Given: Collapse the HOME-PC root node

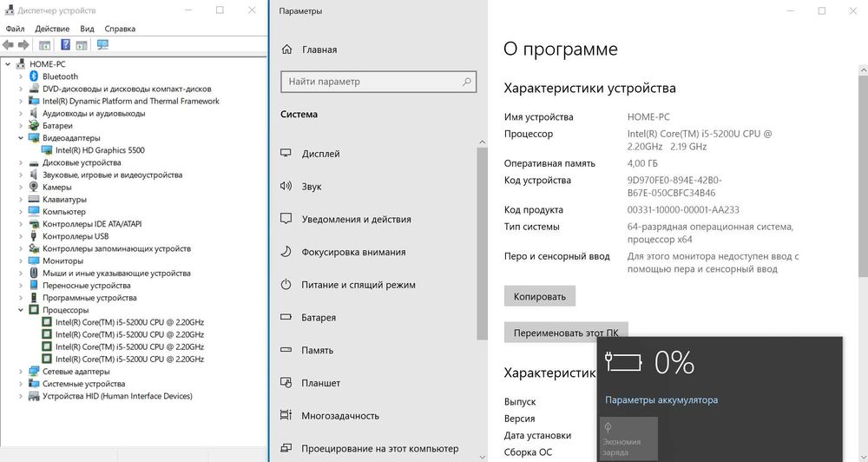Looking at the screenshot, I should point(8,64).
